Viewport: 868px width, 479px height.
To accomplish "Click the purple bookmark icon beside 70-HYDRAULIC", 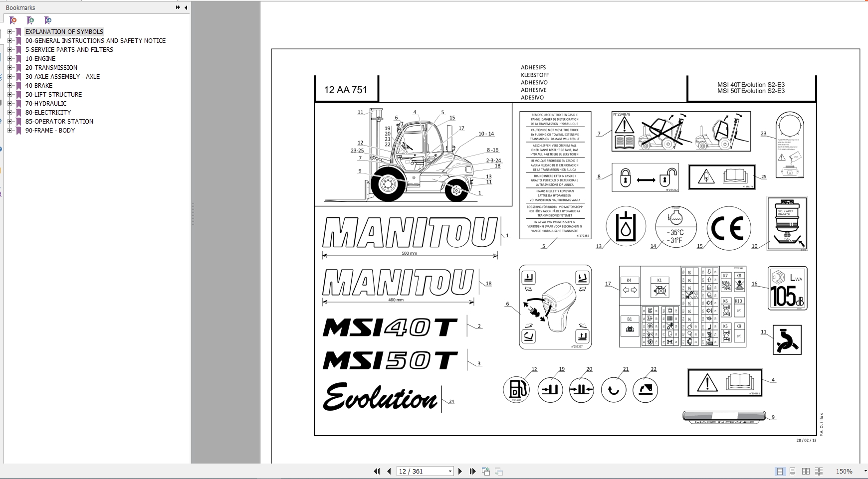I will [18, 103].
